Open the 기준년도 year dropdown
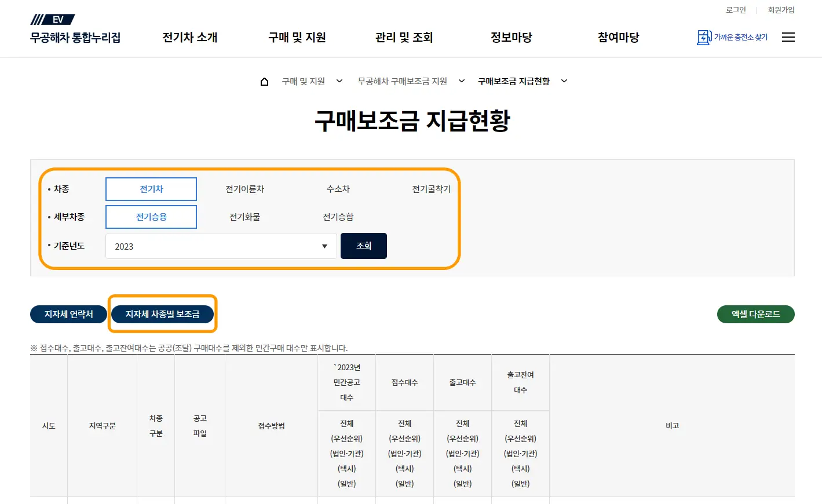The height and width of the screenshot is (504, 822). pos(221,246)
